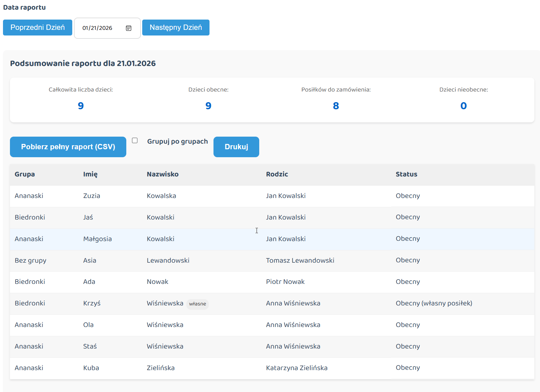Click the Posiłków do zamówienia count 8
This screenshot has height=392, width=540.
(x=336, y=106)
